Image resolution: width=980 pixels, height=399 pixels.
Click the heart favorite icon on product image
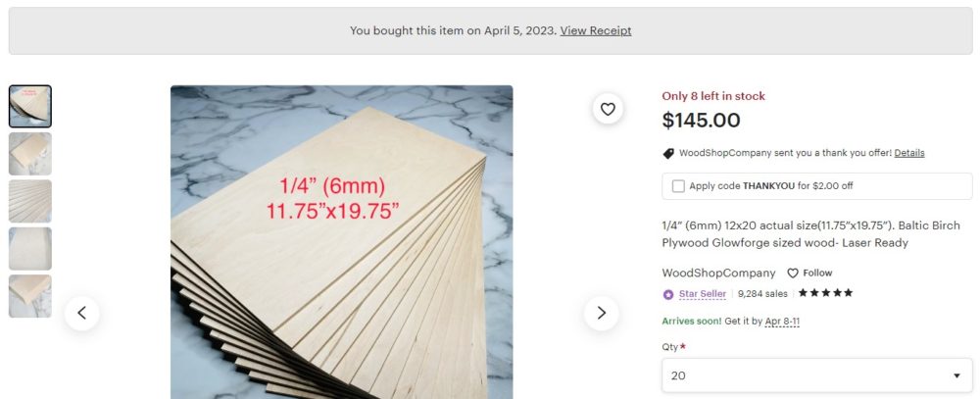pos(608,109)
